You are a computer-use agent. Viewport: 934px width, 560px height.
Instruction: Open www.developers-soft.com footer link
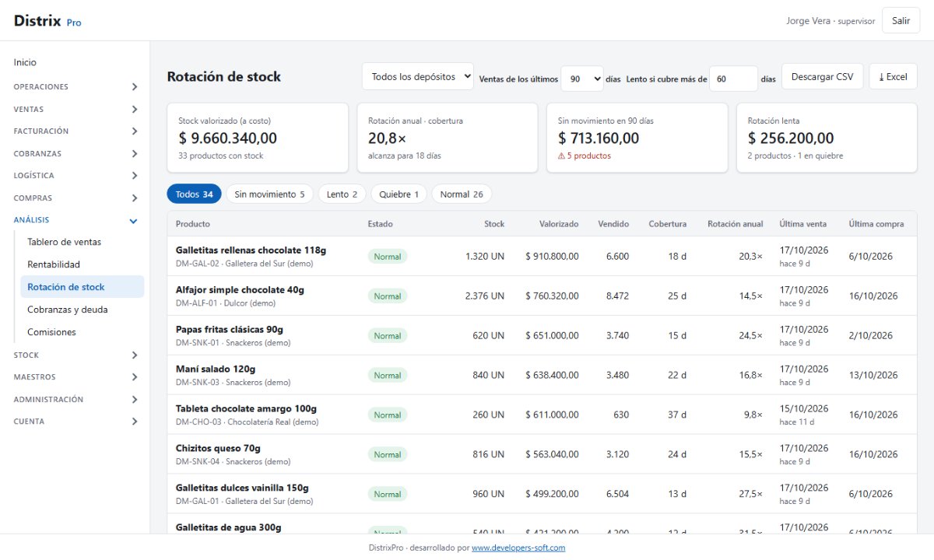(x=518, y=548)
